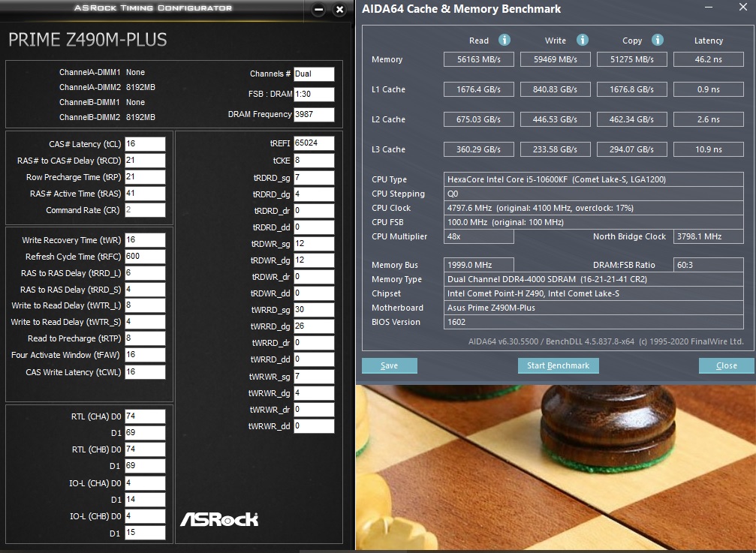Select the tWRRD_sg value field
This screenshot has height=553, width=756.
314,310
